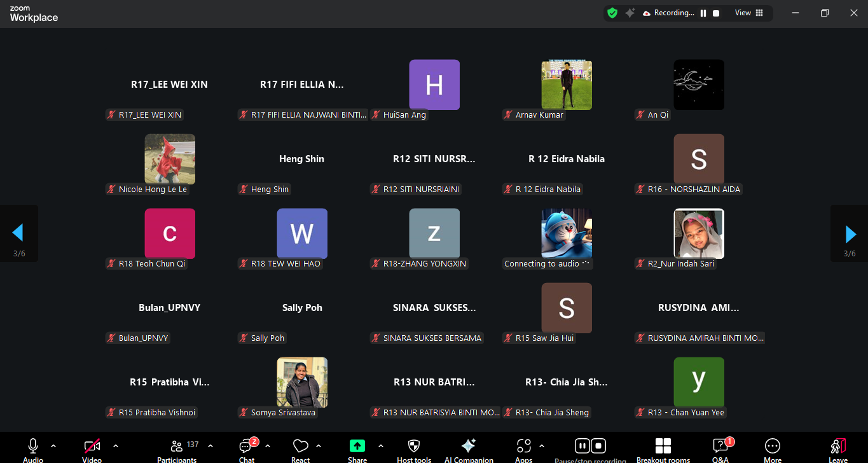868x463 pixels.
Task: Open the Q&A panel
Action: coord(720,446)
